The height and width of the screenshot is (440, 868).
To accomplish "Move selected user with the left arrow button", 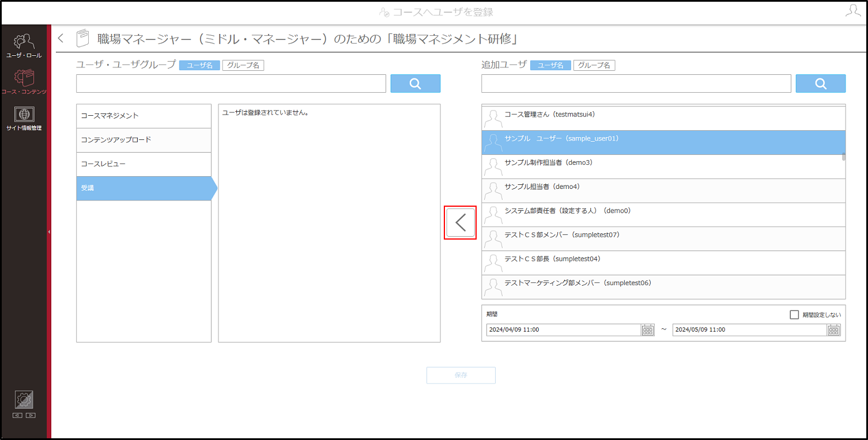I will (461, 223).
